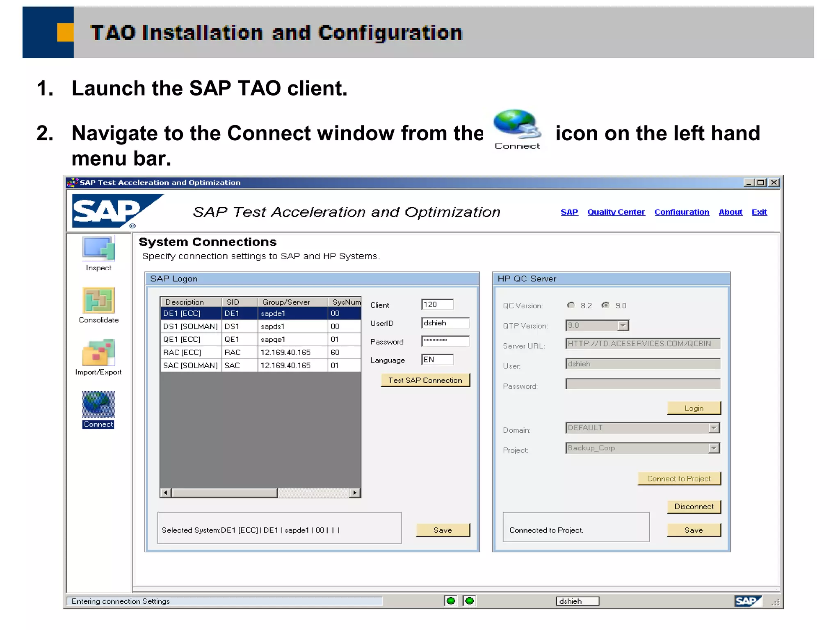
Task: Open the Import/Export sidebar icon
Action: coord(98,352)
